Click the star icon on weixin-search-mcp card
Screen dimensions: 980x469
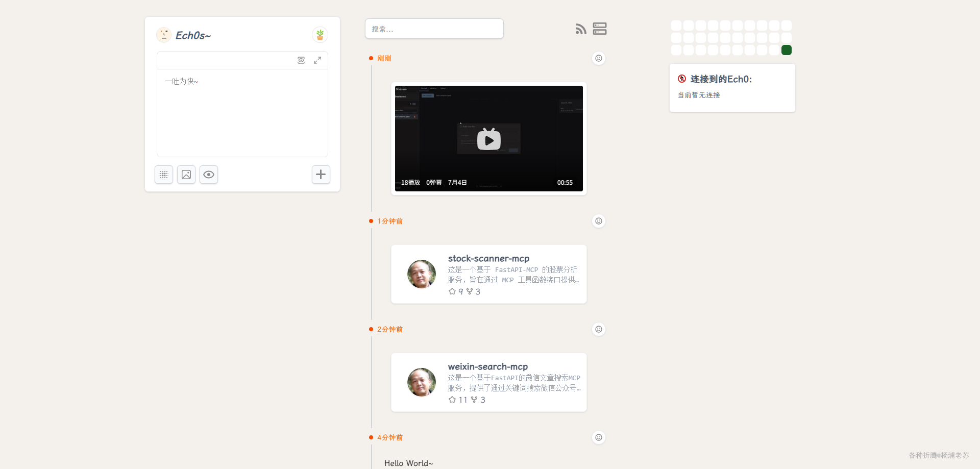click(452, 400)
